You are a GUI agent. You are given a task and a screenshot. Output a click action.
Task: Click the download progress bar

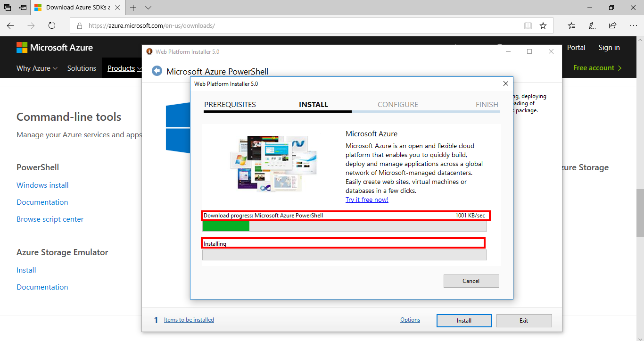tap(345, 226)
